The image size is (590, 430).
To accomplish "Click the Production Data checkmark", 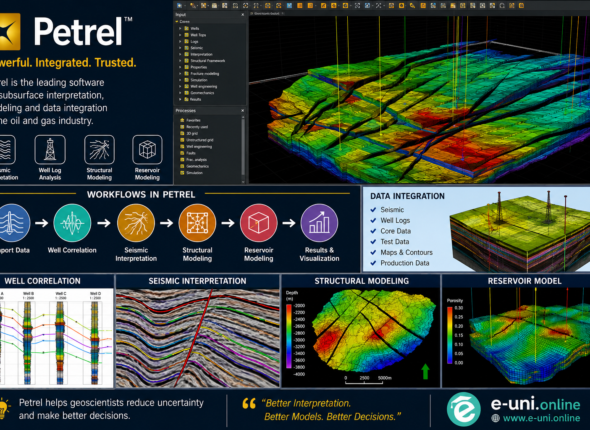I will tap(373, 263).
